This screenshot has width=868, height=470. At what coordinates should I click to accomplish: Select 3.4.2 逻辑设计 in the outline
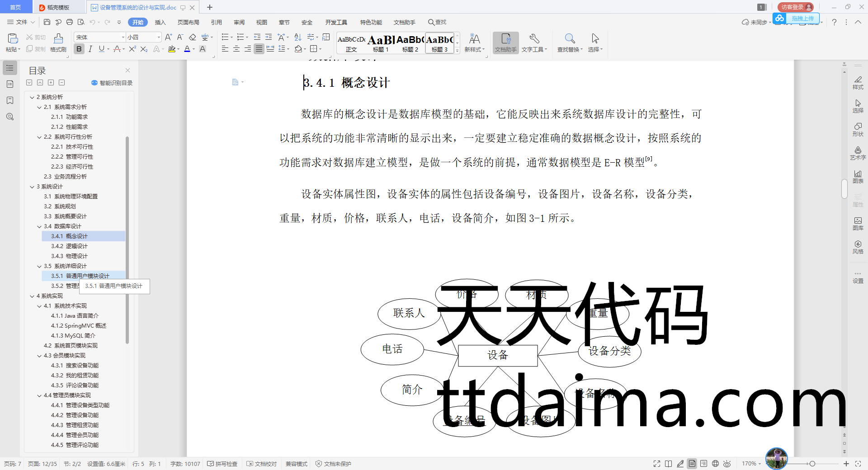76,246
